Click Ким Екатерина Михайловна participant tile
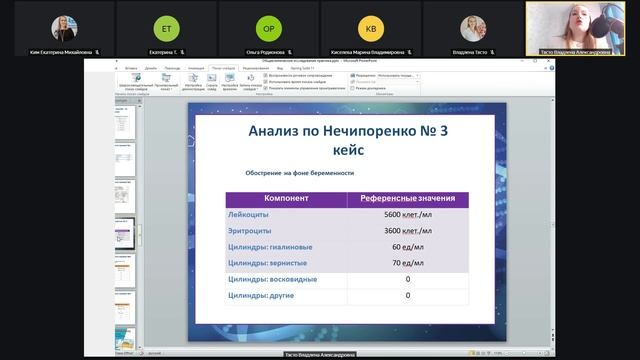The height and width of the screenshot is (360, 640). click(x=64, y=29)
